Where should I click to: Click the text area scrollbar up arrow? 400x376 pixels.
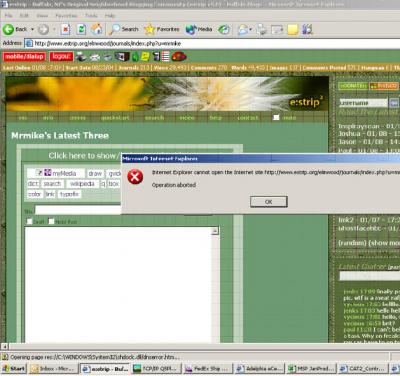click(215, 231)
